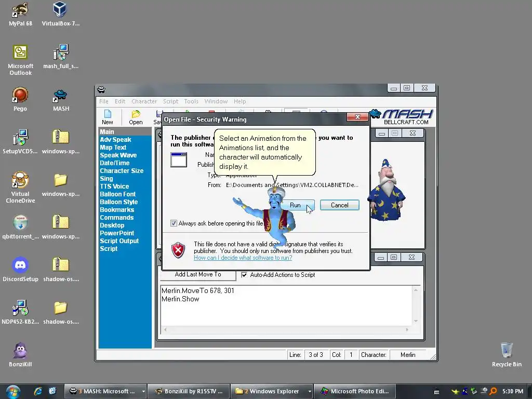The width and height of the screenshot is (532, 399).
Task: Open the File menu
Action: pyautogui.click(x=104, y=101)
